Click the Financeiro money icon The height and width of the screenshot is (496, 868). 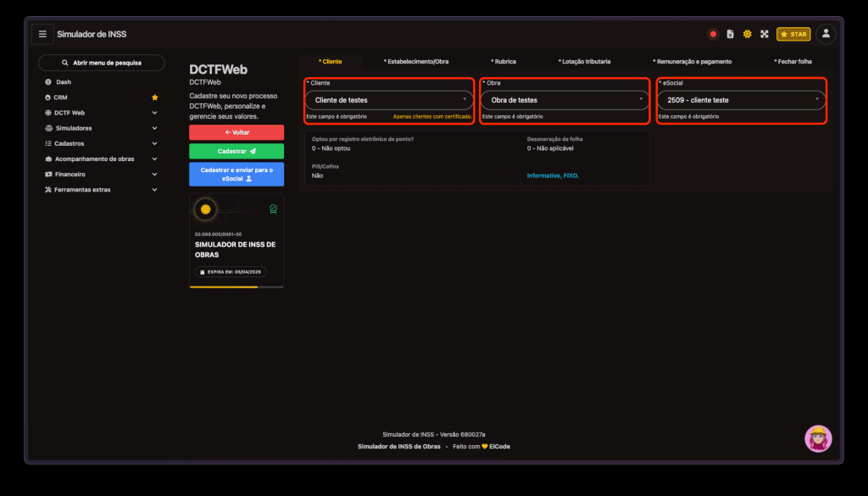click(48, 175)
